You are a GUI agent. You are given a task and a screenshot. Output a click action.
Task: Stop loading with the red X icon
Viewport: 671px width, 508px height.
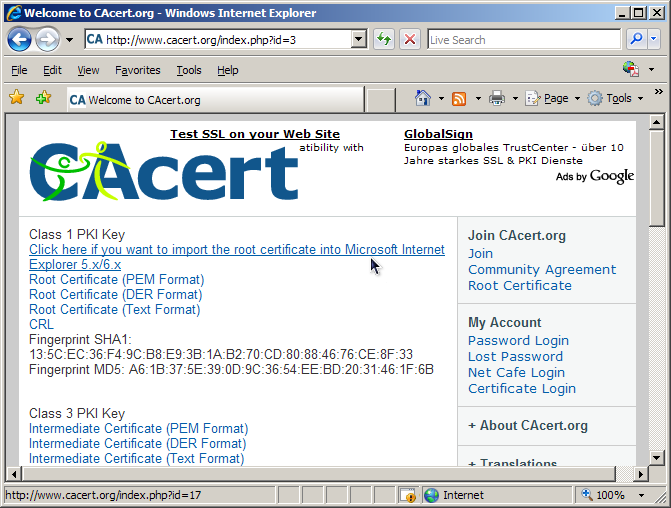[x=410, y=40]
